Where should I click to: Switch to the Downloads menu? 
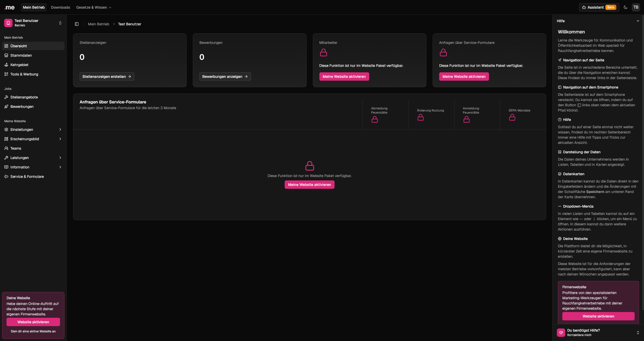(60, 7)
